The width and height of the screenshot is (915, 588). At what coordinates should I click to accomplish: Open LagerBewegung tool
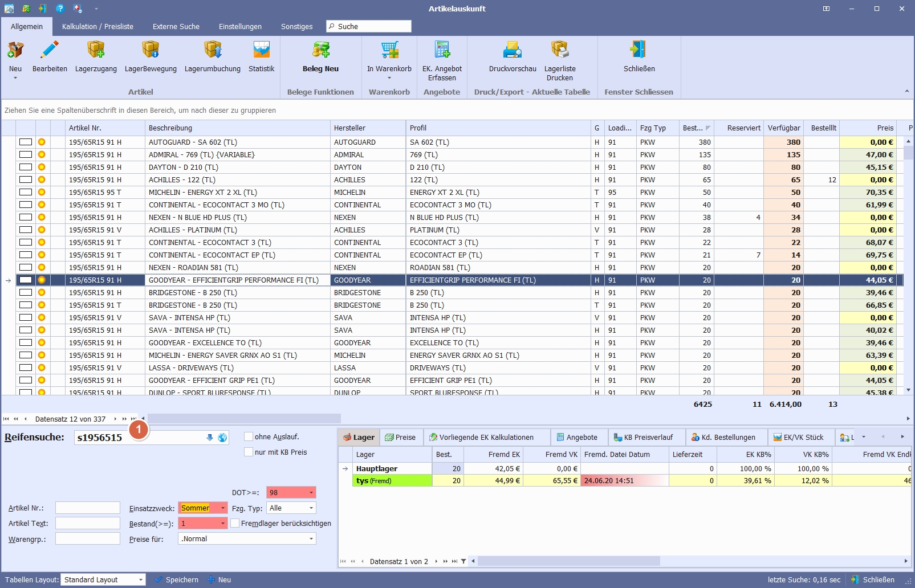coord(151,50)
